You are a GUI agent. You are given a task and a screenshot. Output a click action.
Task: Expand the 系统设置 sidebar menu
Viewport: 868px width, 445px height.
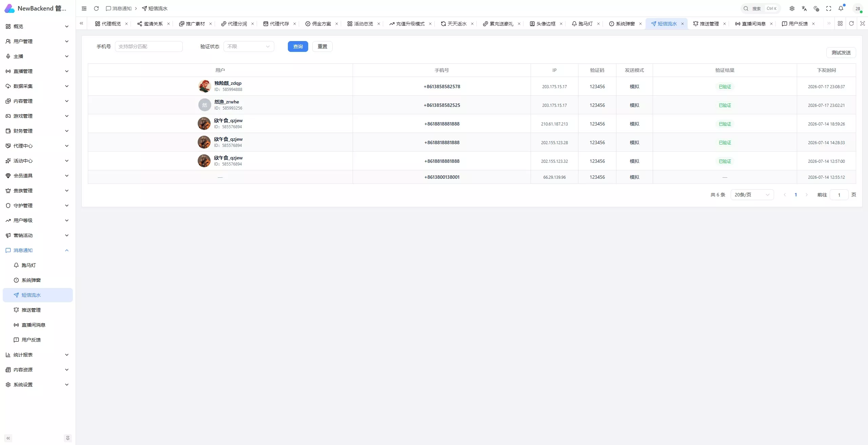38,385
